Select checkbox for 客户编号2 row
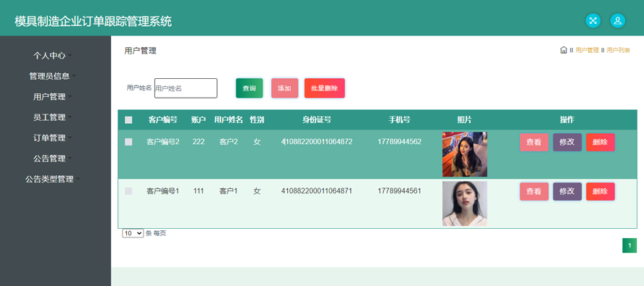This screenshot has width=644, height=286. coord(128,142)
